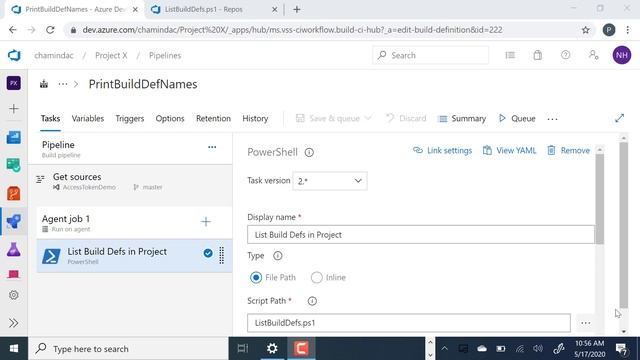Click the header Search box

click(430, 55)
